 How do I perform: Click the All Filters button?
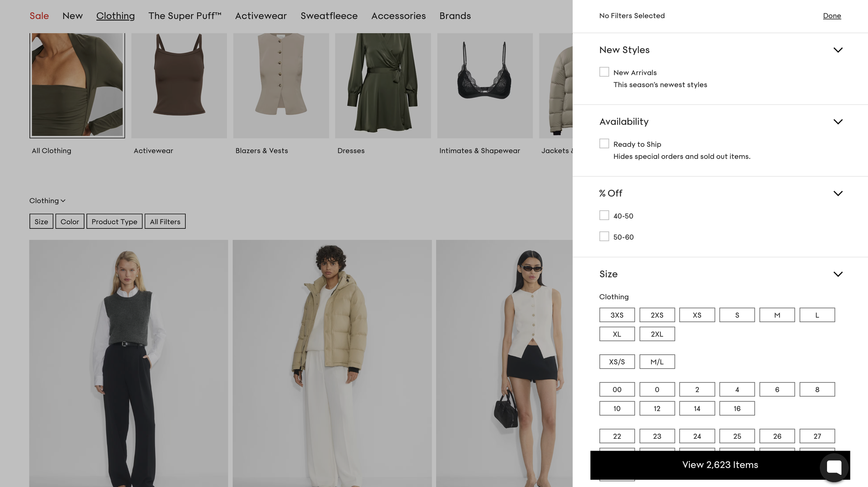coord(165,221)
